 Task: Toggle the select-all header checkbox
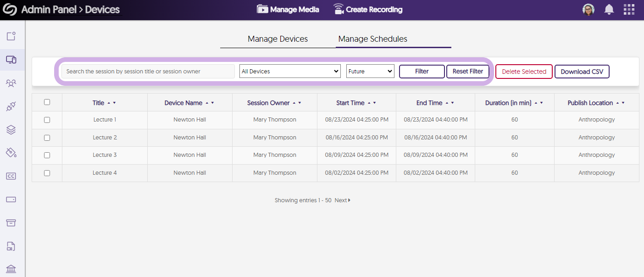(47, 102)
